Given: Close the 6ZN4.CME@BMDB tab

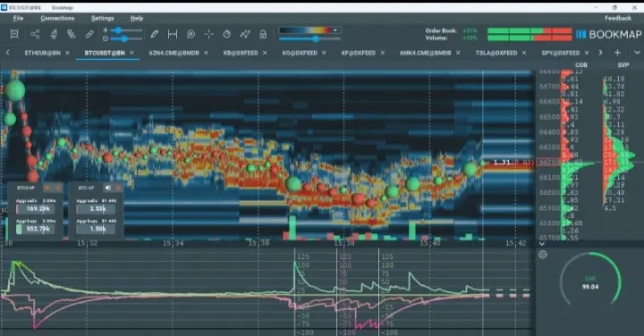Looking at the screenshot, I should pyautogui.click(x=206, y=53).
